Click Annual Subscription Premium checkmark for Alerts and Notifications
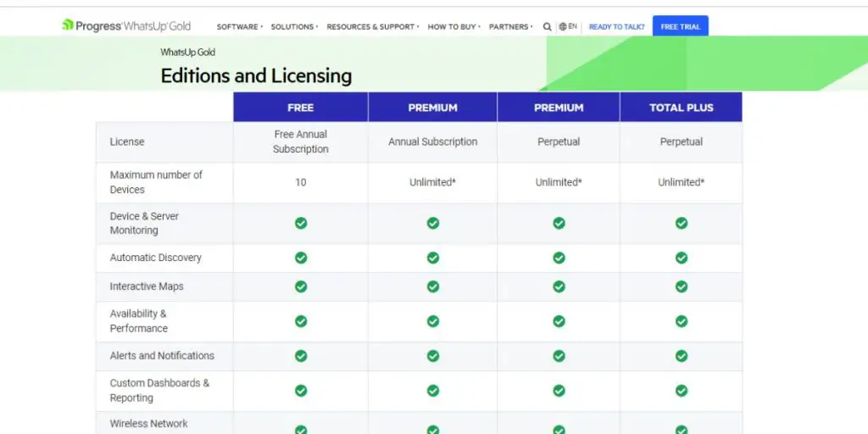Viewport: 868px width, 434px height. 433,356
